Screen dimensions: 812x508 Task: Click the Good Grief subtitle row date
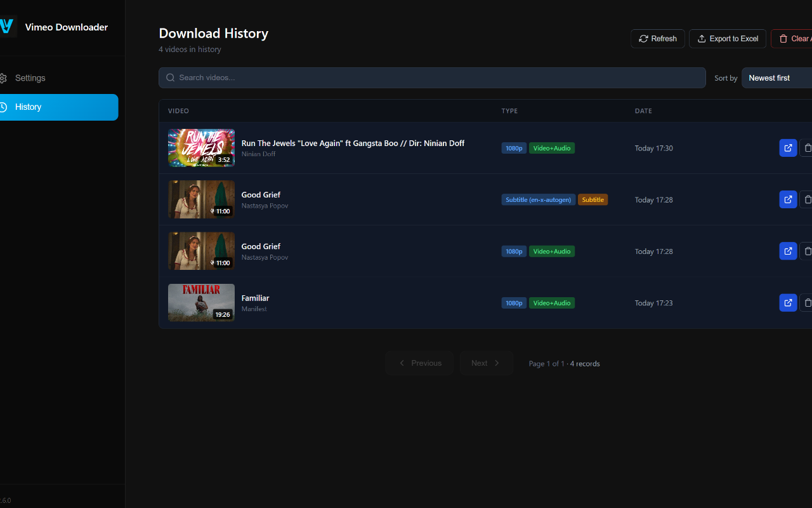point(654,200)
